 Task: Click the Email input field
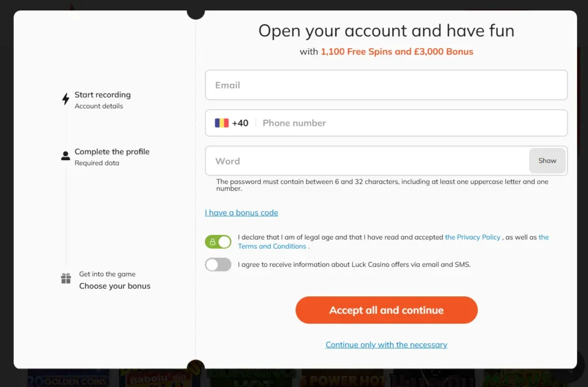click(x=386, y=84)
